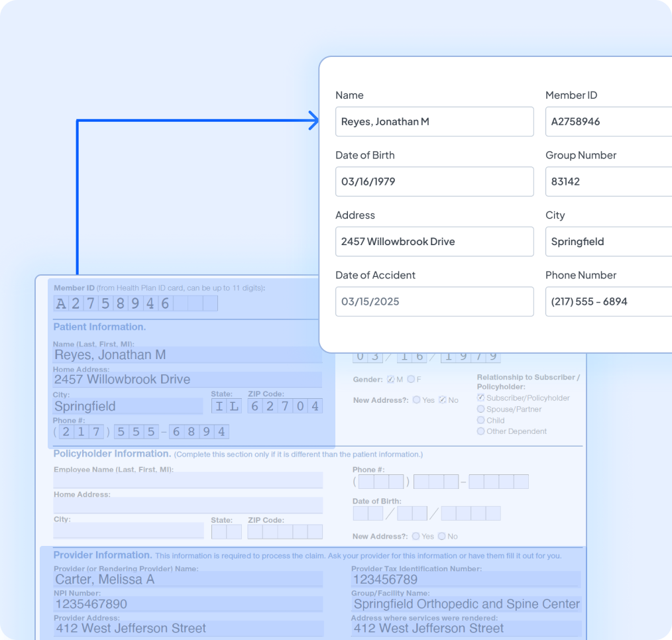Choose Yes for policyholder New Address
This screenshot has height=640, width=672.
pos(416,537)
